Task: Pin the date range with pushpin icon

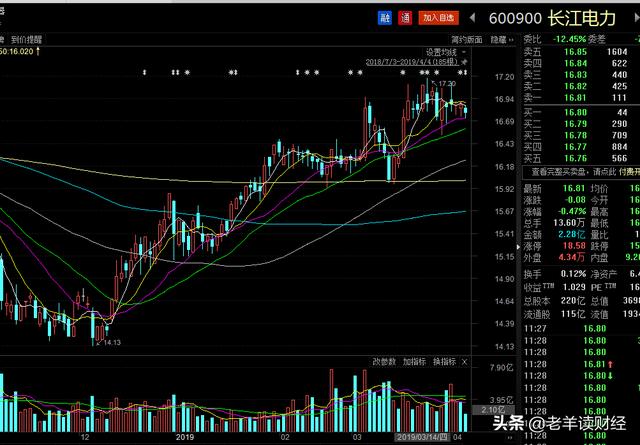Action: 464,62
